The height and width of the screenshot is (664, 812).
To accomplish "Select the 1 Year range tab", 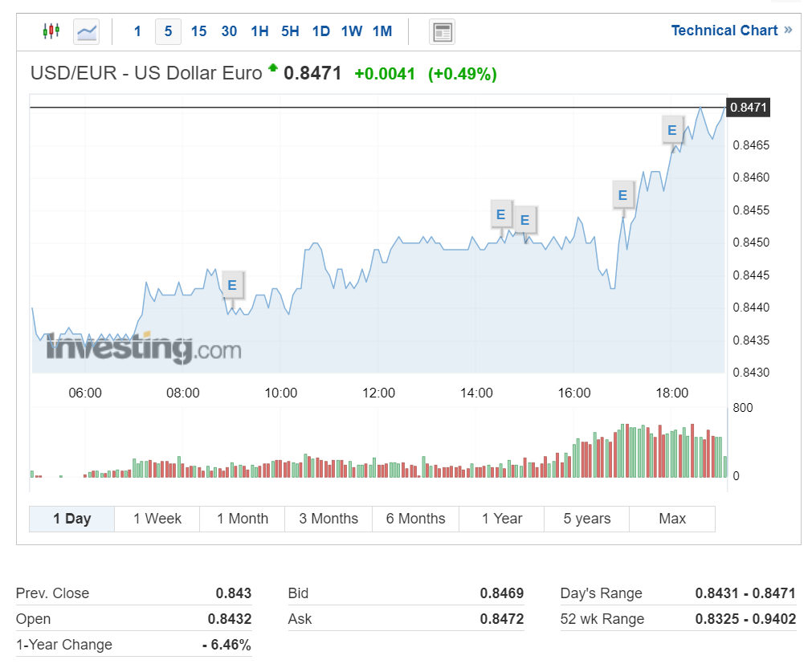I will pos(502,519).
